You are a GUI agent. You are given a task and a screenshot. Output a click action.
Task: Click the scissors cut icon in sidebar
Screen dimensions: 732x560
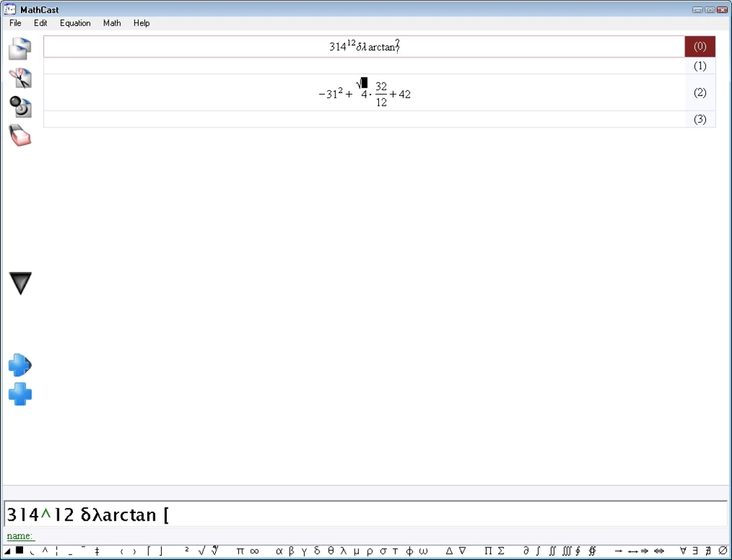click(20, 78)
